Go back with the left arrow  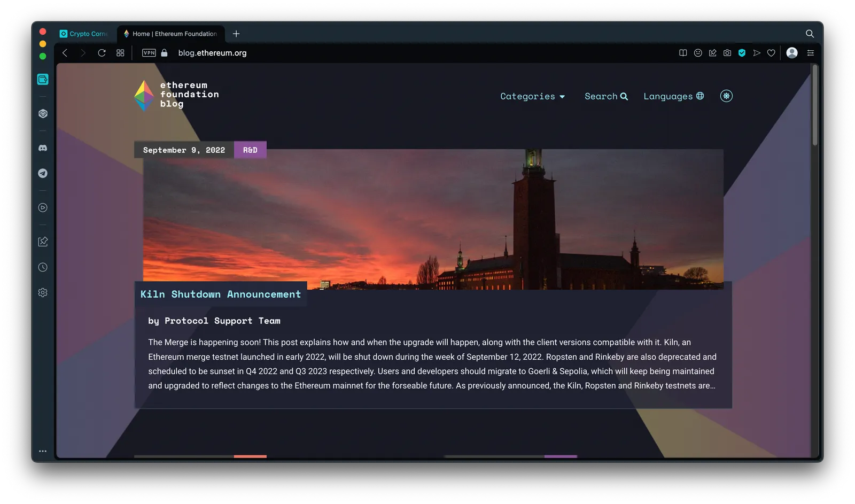coord(65,53)
